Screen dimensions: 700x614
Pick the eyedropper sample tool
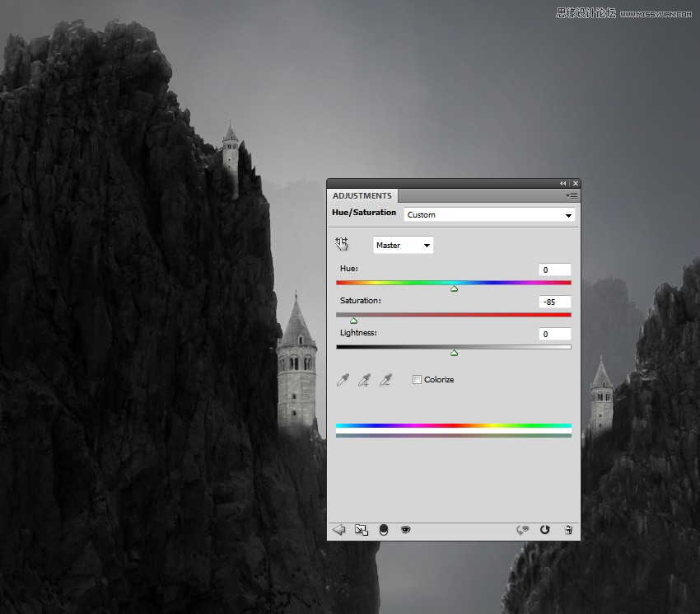tap(343, 380)
